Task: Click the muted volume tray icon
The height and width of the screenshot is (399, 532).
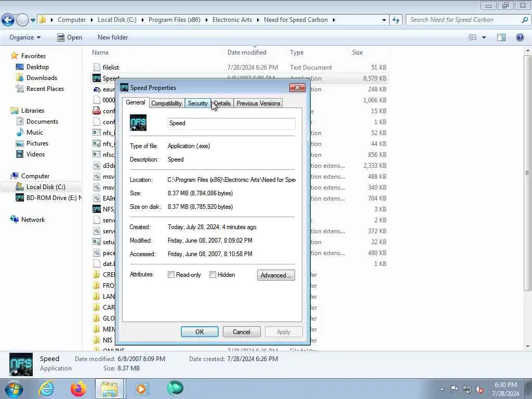Action: [480, 389]
